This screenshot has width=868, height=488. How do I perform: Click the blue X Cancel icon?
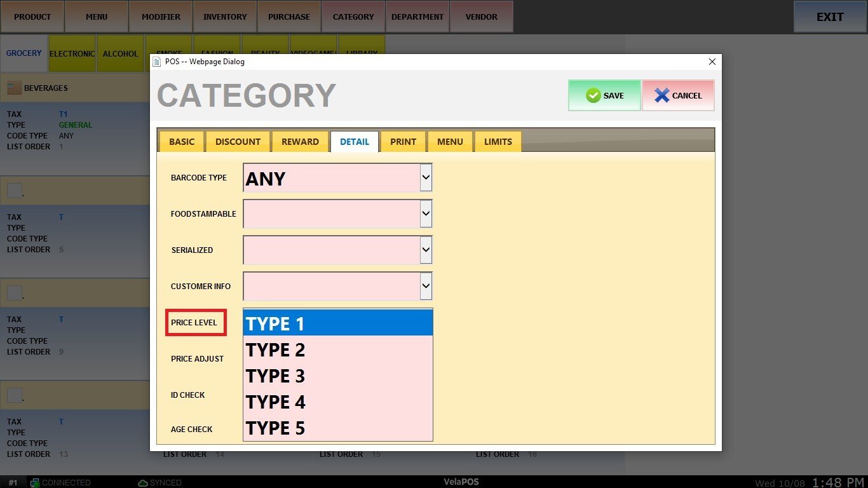[x=662, y=96]
